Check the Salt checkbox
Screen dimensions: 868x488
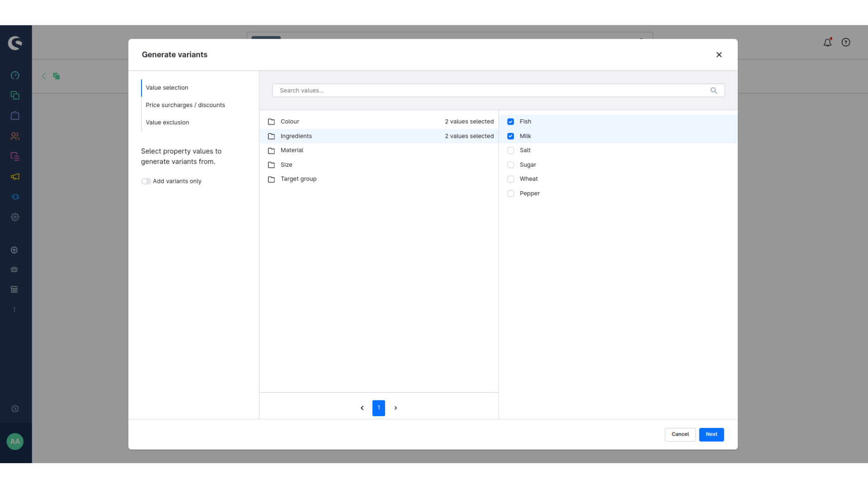(x=510, y=150)
